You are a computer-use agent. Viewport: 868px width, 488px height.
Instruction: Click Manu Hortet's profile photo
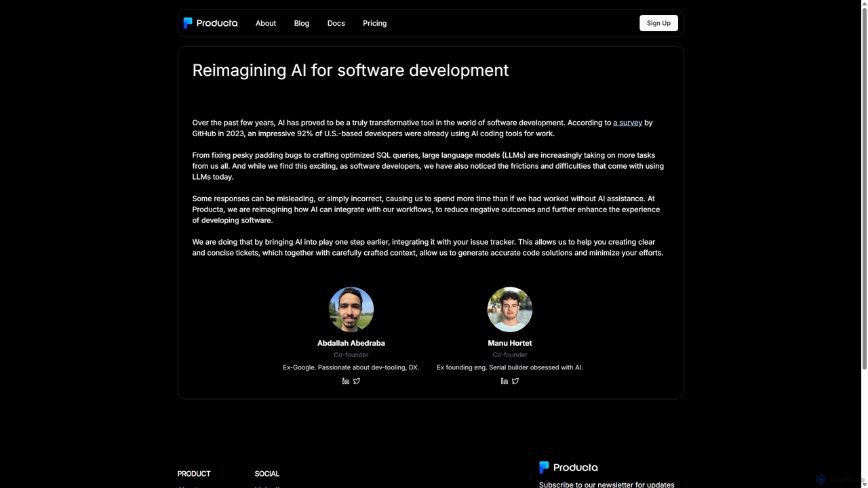(510, 309)
